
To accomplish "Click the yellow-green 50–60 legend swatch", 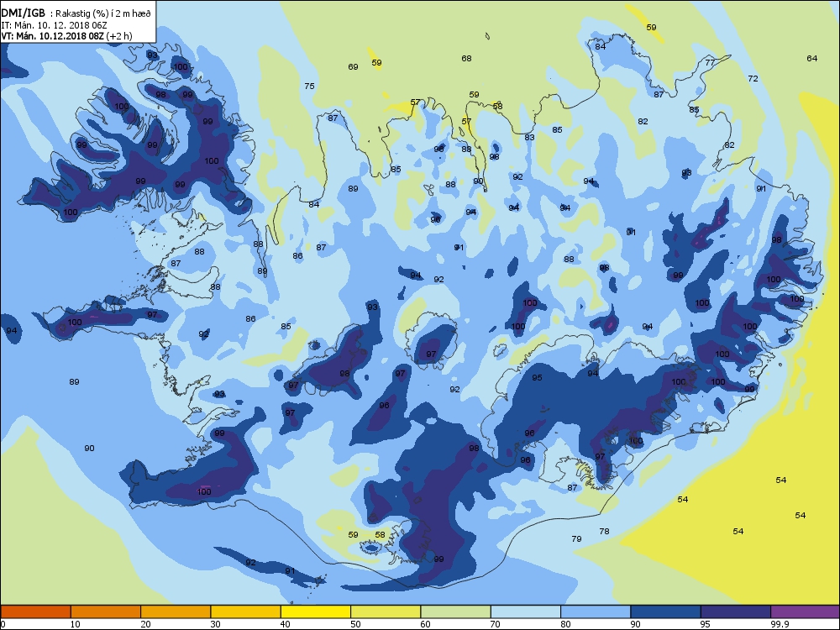I will pos(386,612).
